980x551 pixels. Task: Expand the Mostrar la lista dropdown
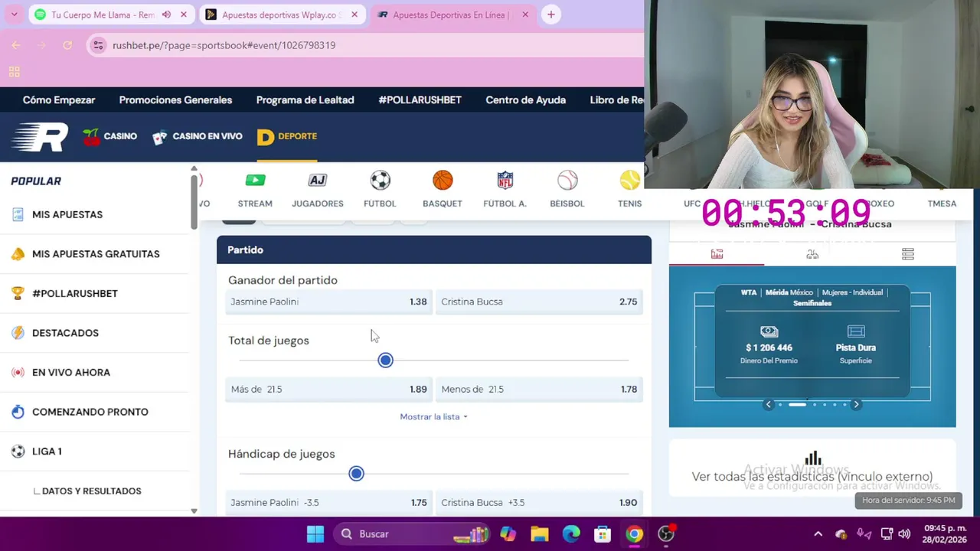point(433,417)
